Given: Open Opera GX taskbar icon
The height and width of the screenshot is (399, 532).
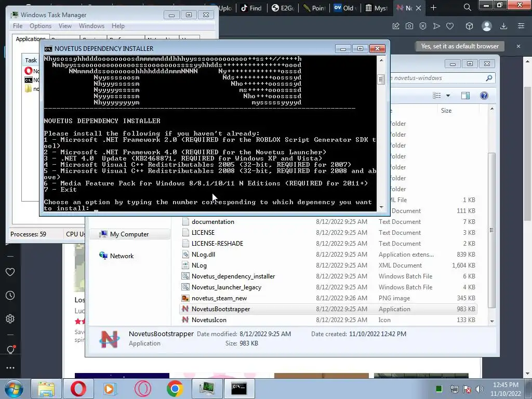Looking at the screenshot, I should coord(142,389).
